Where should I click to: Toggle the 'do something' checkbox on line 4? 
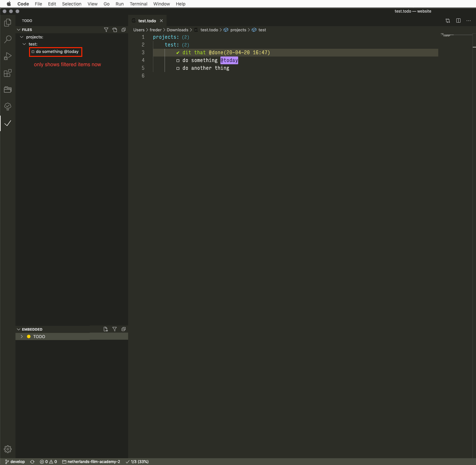coord(178,60)
